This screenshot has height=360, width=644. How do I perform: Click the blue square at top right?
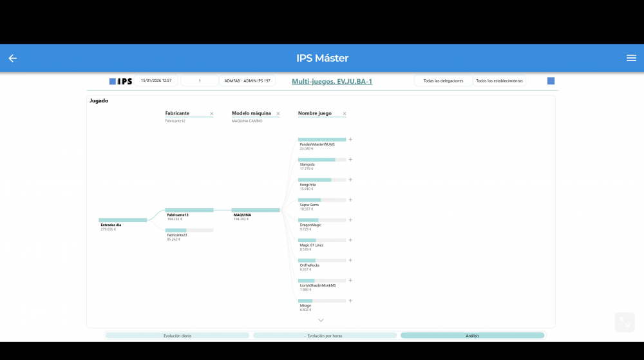551,81
